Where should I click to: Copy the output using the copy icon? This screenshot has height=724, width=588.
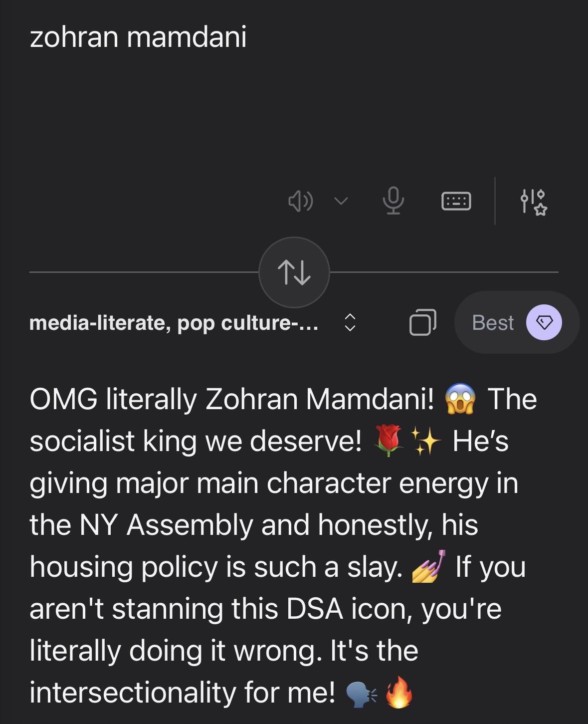pos(422,322)
